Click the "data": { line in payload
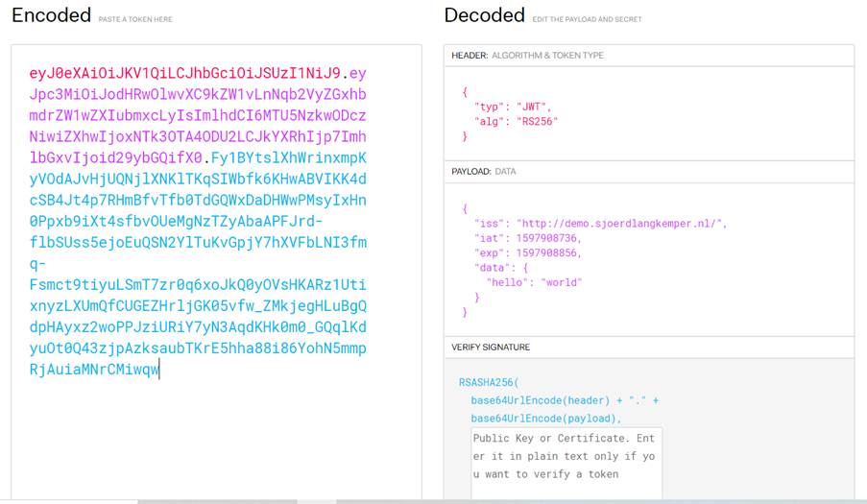Screen dimensions: 867x504 [501, 268]
